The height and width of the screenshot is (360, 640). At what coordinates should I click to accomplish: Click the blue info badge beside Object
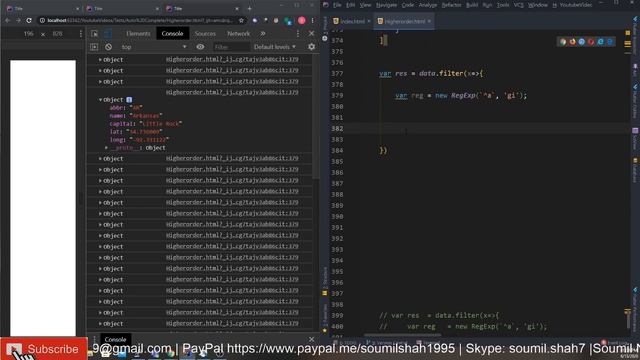pos(129,100)
